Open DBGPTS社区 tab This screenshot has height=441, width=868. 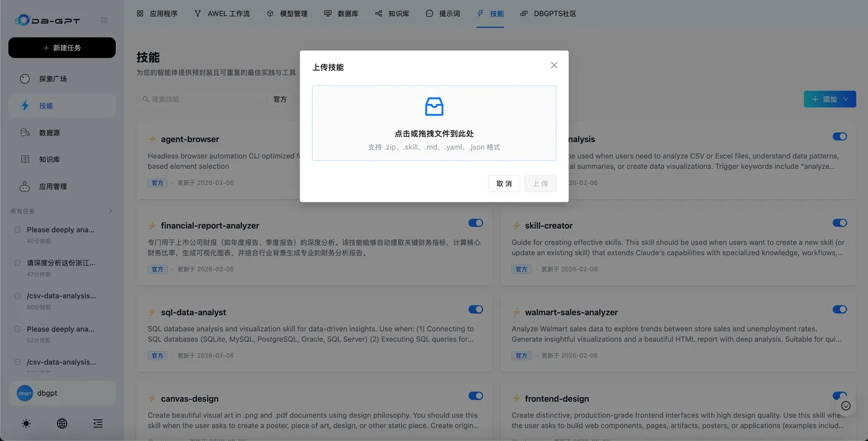pos(548,14)
